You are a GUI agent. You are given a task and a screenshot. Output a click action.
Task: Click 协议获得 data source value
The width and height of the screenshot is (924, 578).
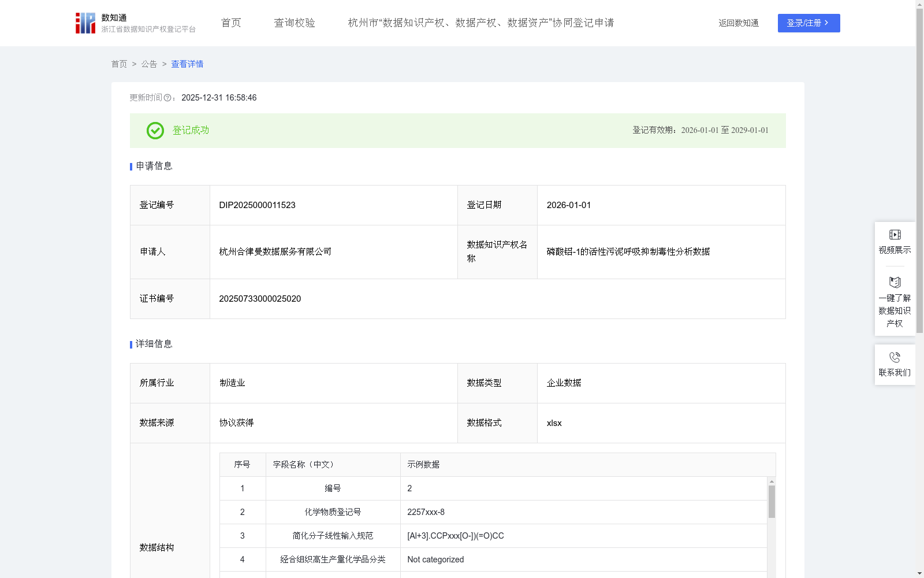(x=236, y=423)
